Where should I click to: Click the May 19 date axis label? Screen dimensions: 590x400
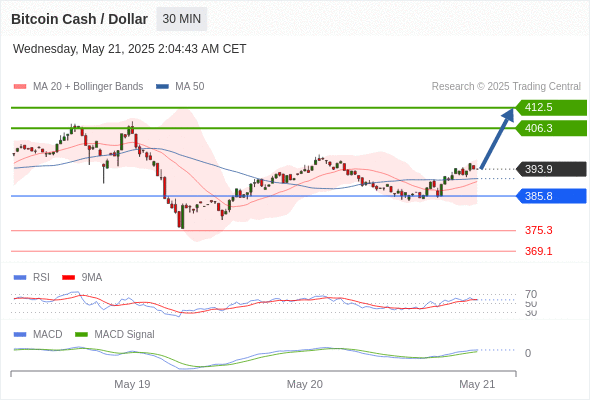coord(132,384)
